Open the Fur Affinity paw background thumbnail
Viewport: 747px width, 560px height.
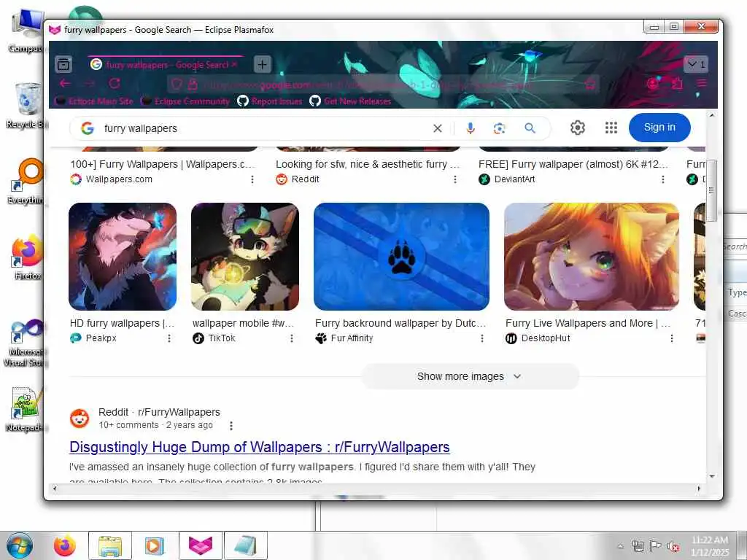coord(402,257)
